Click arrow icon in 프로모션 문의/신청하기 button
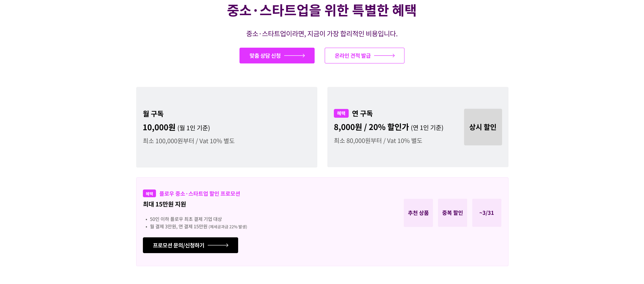This screenshot has height=284, width=644. pyautogui.click(x=218, y=245)
